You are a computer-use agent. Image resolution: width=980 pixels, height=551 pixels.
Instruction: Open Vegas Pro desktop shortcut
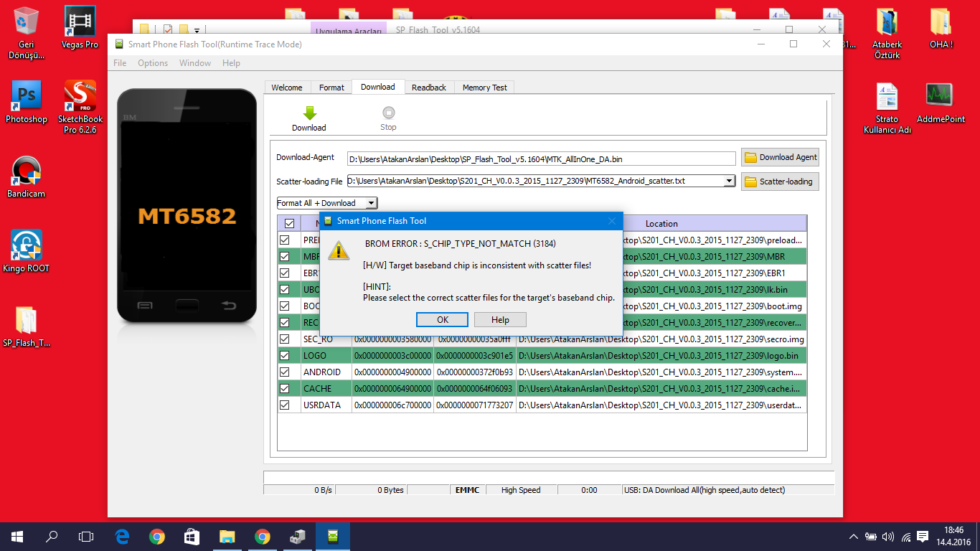[80, 28]
